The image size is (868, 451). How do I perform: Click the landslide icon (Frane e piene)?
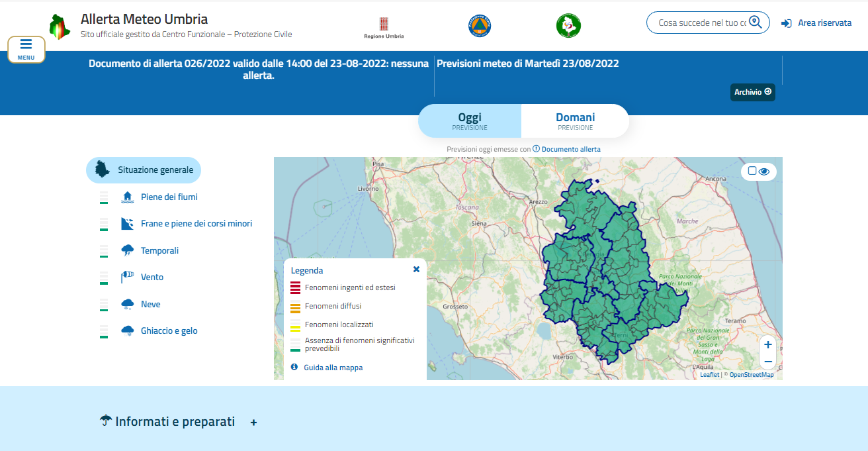128,224
